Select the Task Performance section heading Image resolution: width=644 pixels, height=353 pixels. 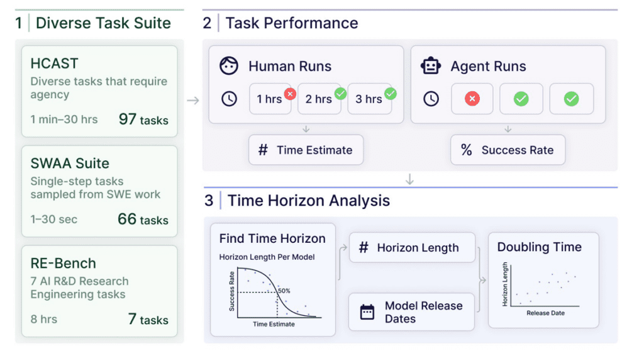coord(292,24)
